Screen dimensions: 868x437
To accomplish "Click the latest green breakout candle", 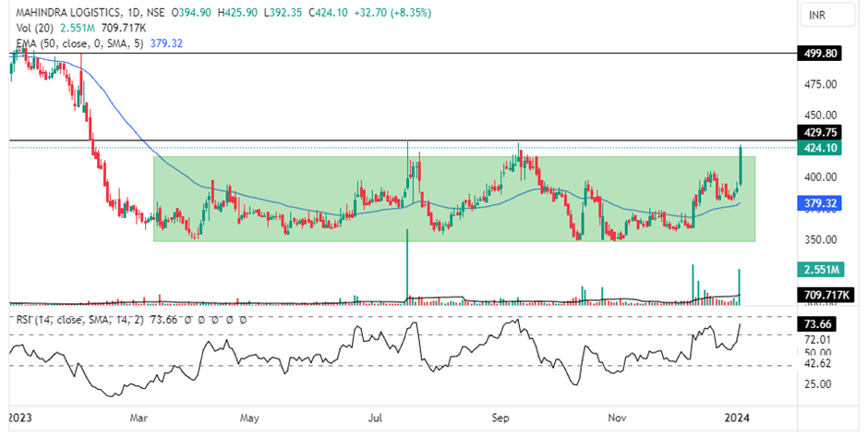I will coord(741,166).
